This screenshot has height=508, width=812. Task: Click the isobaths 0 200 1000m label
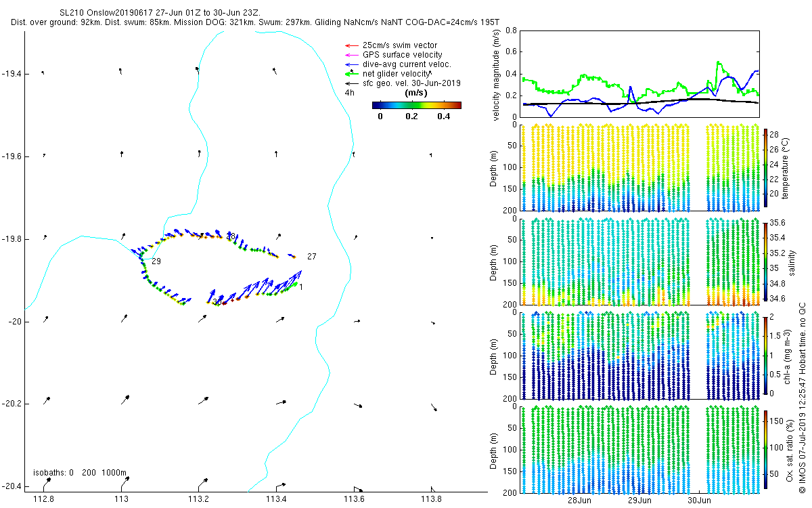point(80,473)
